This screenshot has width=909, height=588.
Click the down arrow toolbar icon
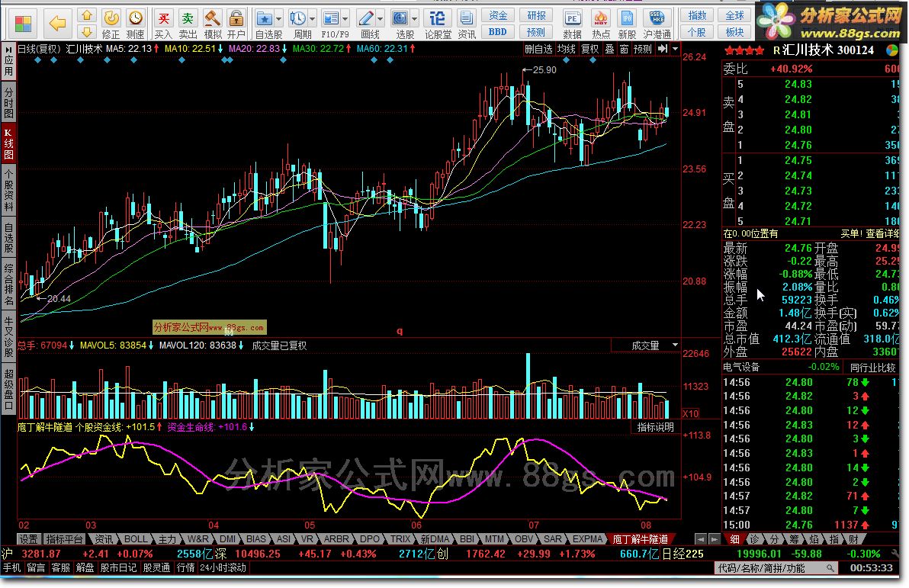tap(87, 31)
